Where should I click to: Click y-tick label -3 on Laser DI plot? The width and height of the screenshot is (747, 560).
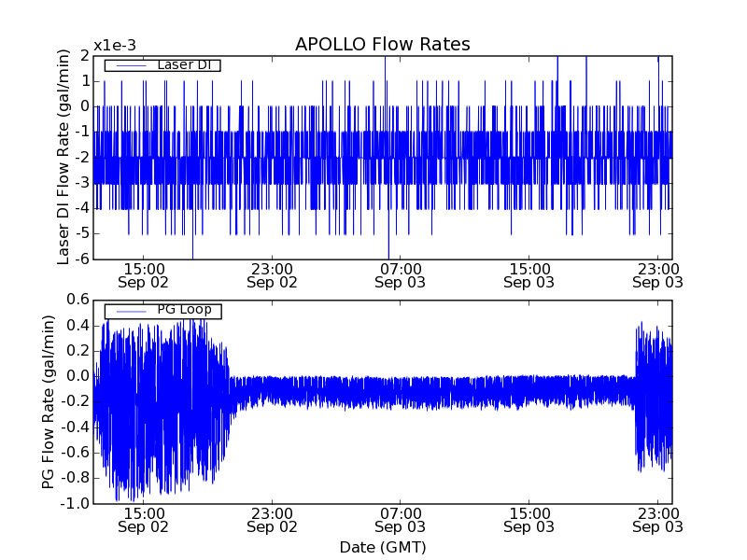click(83, 183)
